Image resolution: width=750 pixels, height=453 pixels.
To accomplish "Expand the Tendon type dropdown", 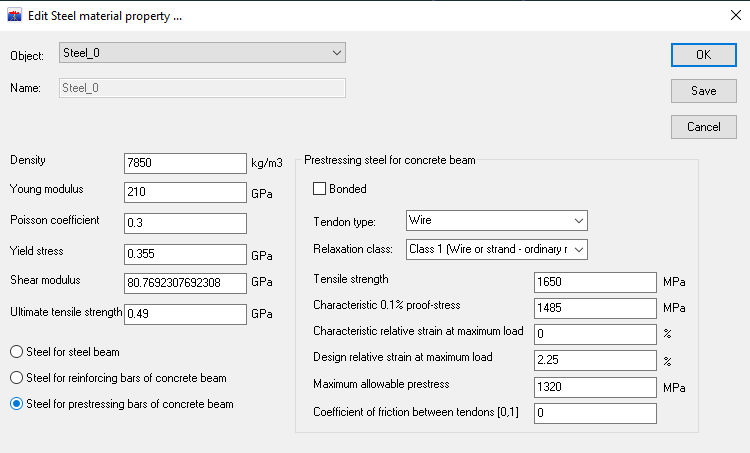I will click(x=496, y=220).
